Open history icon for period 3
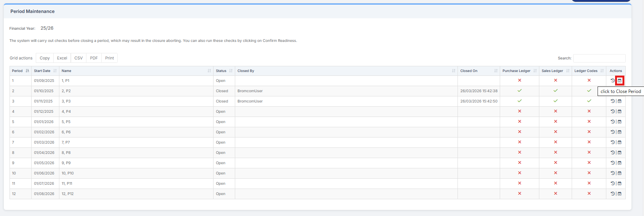This screenshot has width=644, height=216. [x=612, y=101]
